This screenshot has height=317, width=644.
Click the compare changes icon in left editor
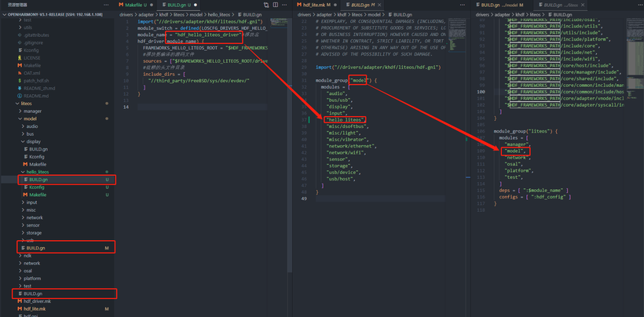[266, 5]
